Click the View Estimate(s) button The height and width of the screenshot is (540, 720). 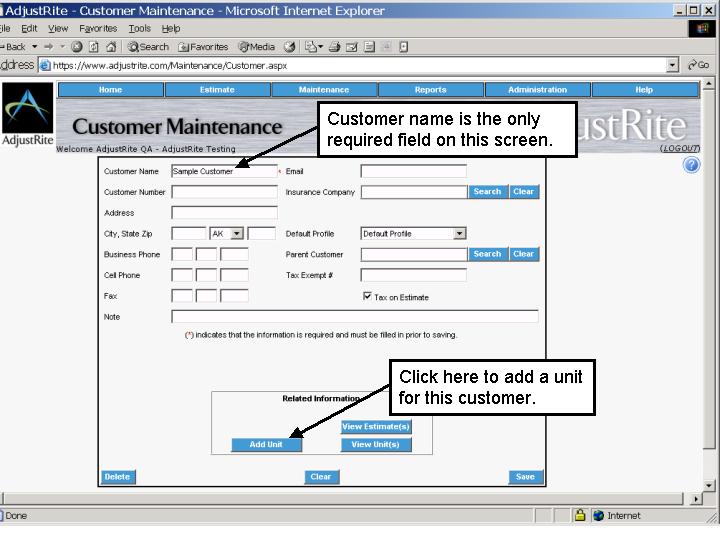pos(376,427)
